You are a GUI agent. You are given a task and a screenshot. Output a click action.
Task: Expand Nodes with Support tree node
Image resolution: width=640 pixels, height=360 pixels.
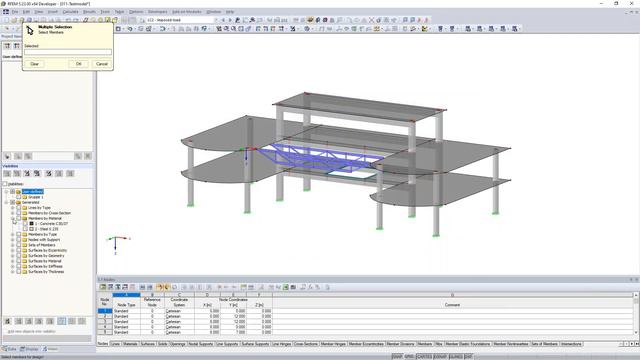pyautogui.click(x=13, y=240)
